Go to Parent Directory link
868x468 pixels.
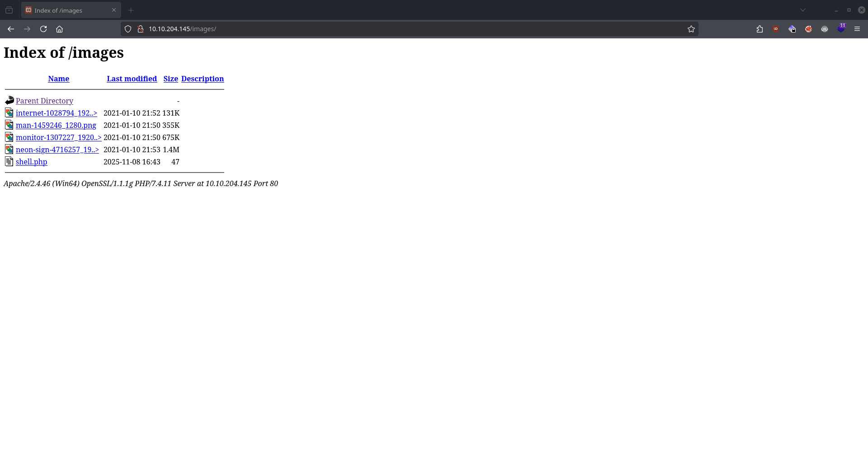tap(44, 101)
